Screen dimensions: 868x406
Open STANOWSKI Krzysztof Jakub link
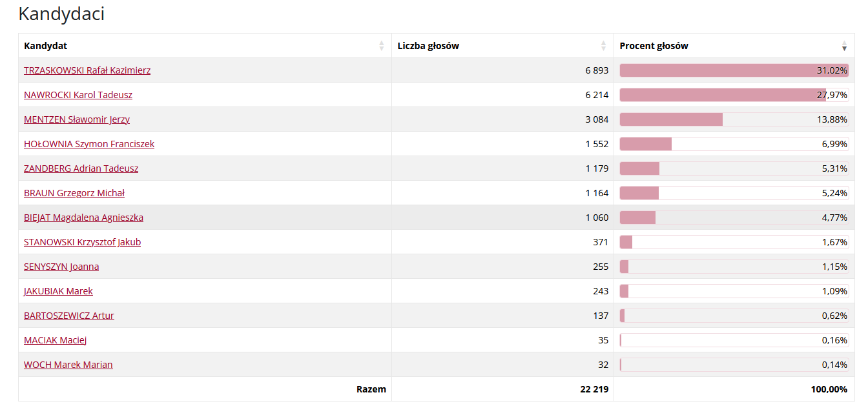83,242
